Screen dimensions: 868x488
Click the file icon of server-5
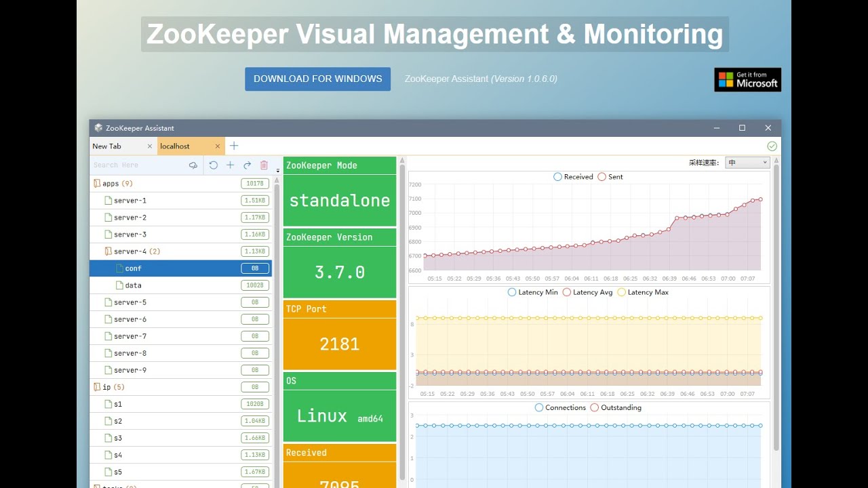[x=108, y=302]
